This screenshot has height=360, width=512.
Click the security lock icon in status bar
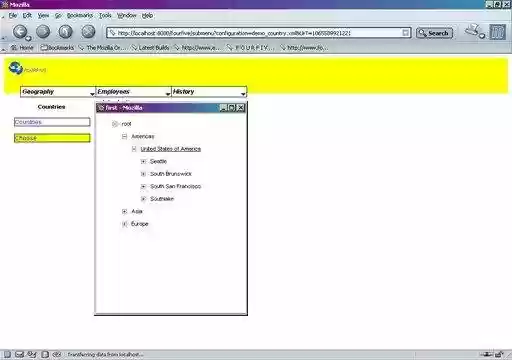[499, 354]
